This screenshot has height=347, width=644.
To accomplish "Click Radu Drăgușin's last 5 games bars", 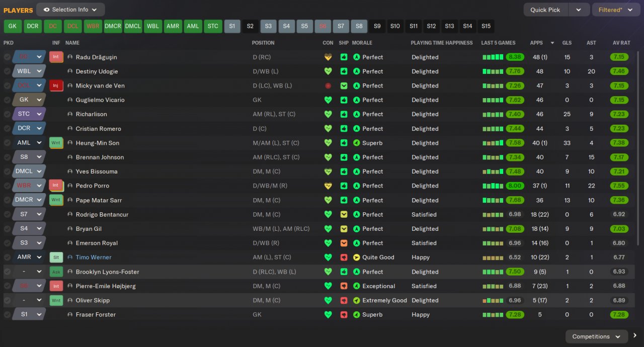I will [x=493, y=57].
